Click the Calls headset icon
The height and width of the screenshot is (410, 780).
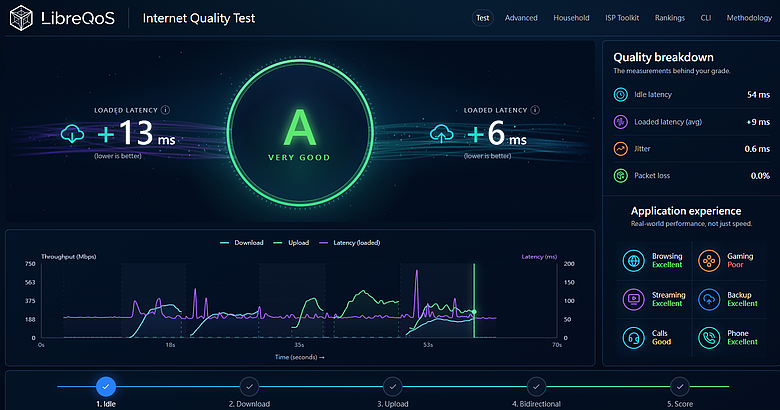pyautogui.click(x=634, y=338)
